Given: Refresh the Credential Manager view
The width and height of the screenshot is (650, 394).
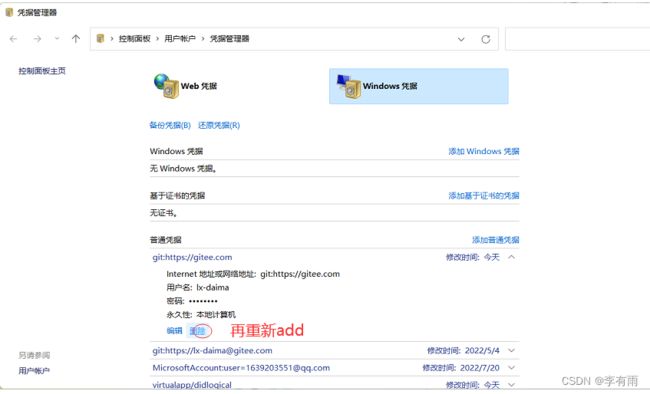Looking at the screenshot, I should pos(486,39).
